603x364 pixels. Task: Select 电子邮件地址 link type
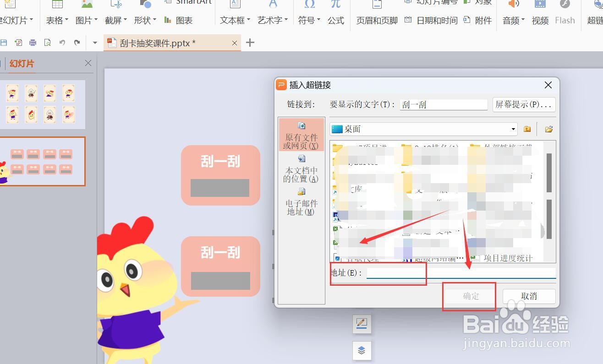[x=301, y=201]
